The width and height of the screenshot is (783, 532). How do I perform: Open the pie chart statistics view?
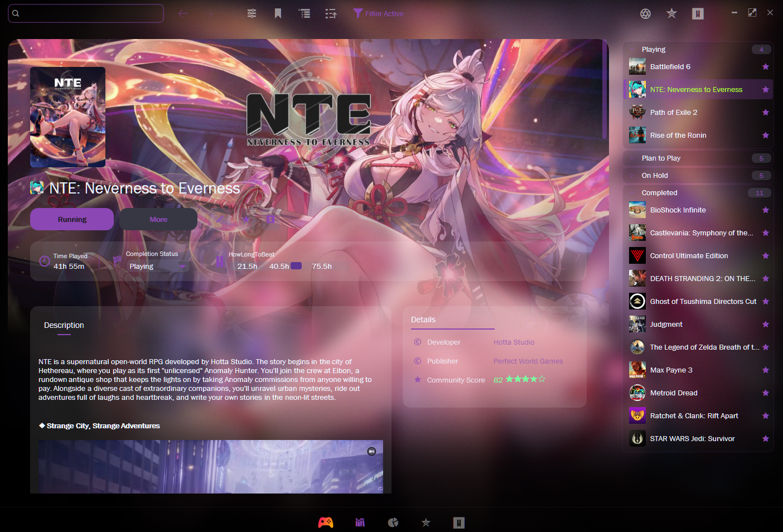click(x=393, y=523)
